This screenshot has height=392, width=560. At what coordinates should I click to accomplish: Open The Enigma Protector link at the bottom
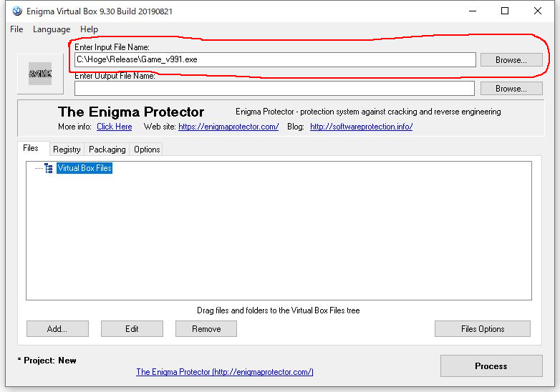225,372
